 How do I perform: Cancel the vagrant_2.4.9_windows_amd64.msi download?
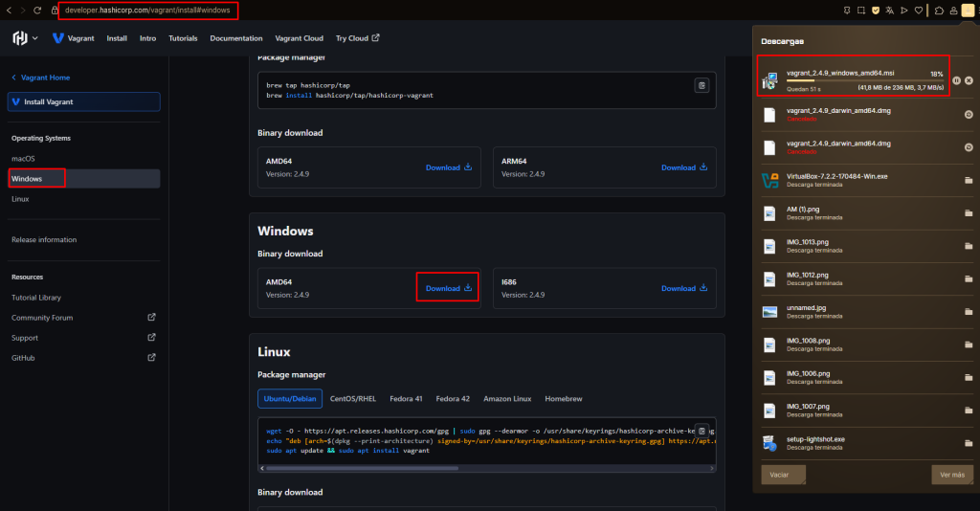pyautogui.click(x=969, y=80)
